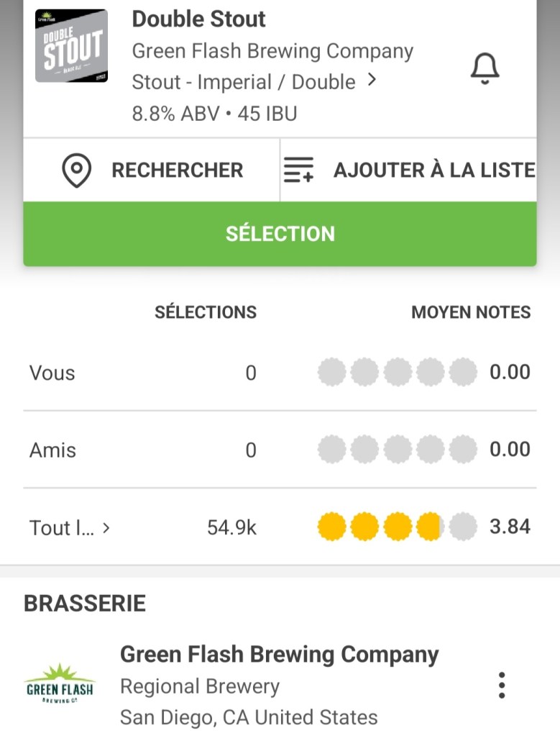Tap the yellow 3.84 global rating caps
Image resolution: width=560 pixels, height=736 pixels.
397,527
